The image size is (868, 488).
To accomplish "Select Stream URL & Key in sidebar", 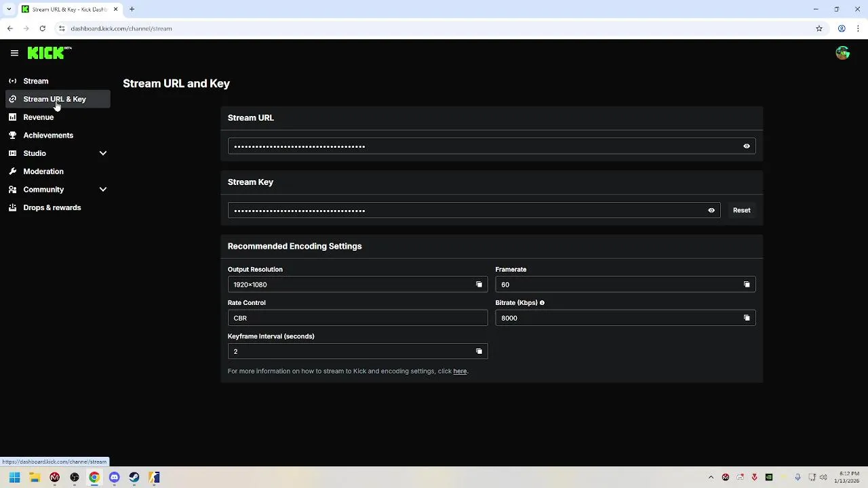I will (58, 99).
